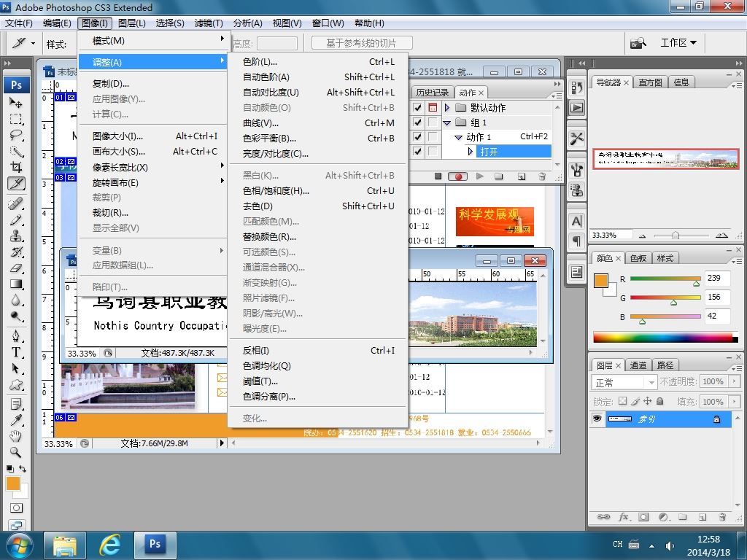Screen dimensions: 747x560
Task: Select the Lasso tool
Action: 16,135
